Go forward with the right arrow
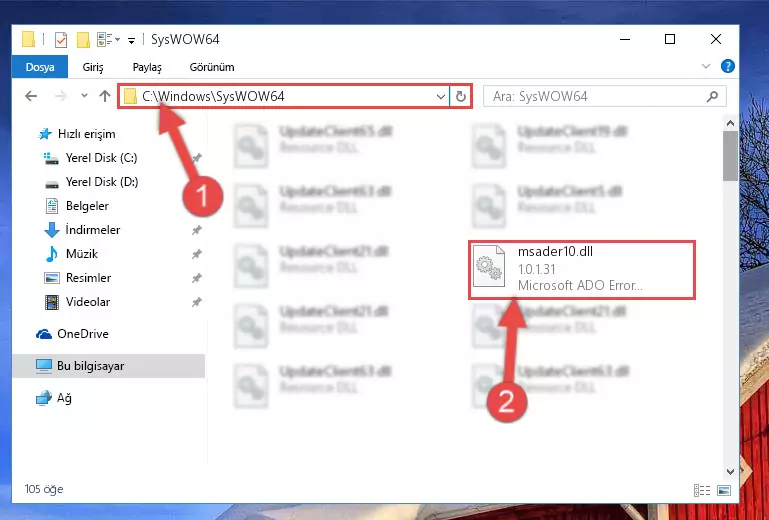Image resolution: width=769 pixels, height=520 pixels. click(61, 96)
